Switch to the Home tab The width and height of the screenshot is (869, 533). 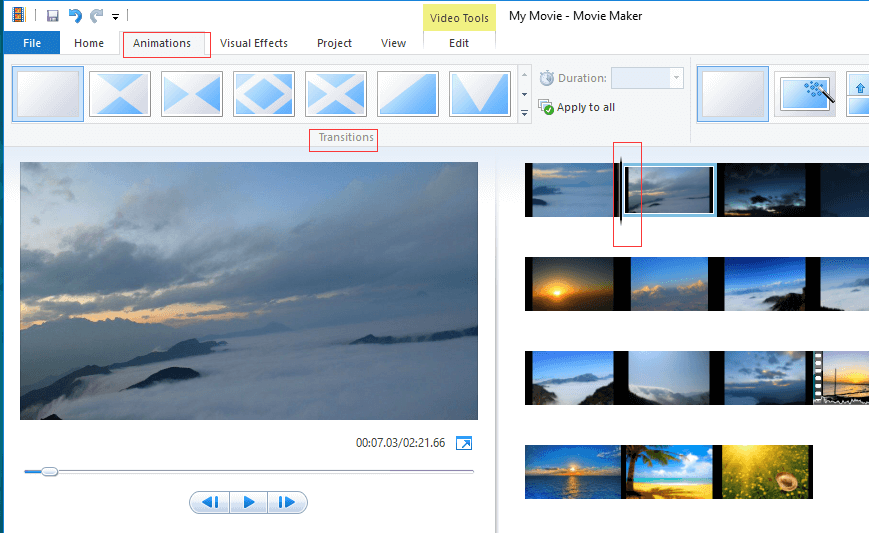click(89, 43)
